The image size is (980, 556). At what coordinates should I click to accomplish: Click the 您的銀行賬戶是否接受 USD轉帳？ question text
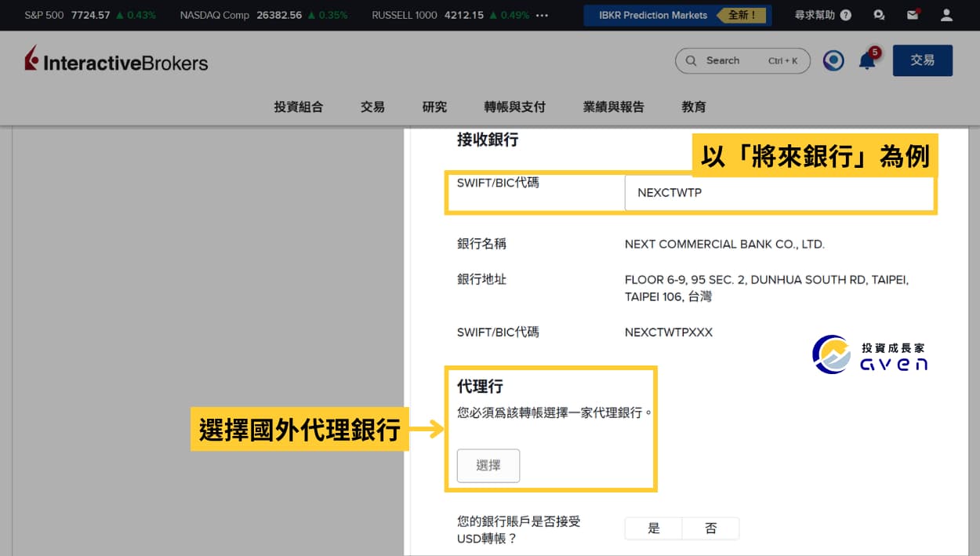(x=519, y=530)
